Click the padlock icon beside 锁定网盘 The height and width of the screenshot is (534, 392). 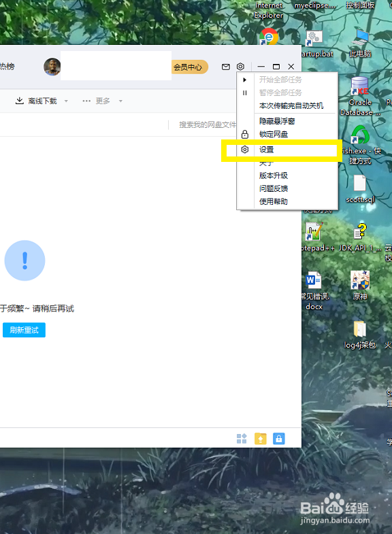click(x=245, y=134)
